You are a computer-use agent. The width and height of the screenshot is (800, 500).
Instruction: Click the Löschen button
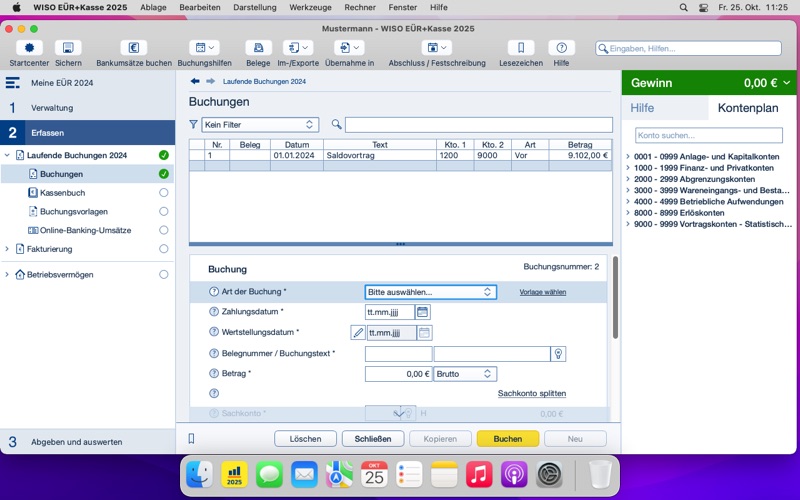pos(305,439)
